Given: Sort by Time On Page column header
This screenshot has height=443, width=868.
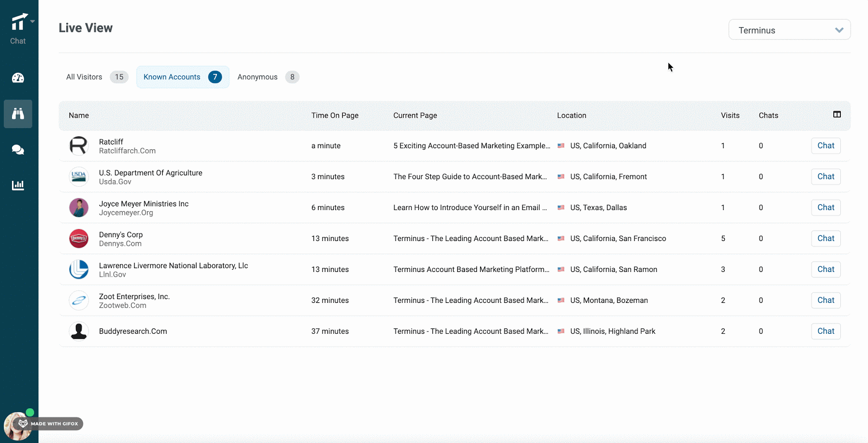Looking at the screenshot, I should (335, 116).
